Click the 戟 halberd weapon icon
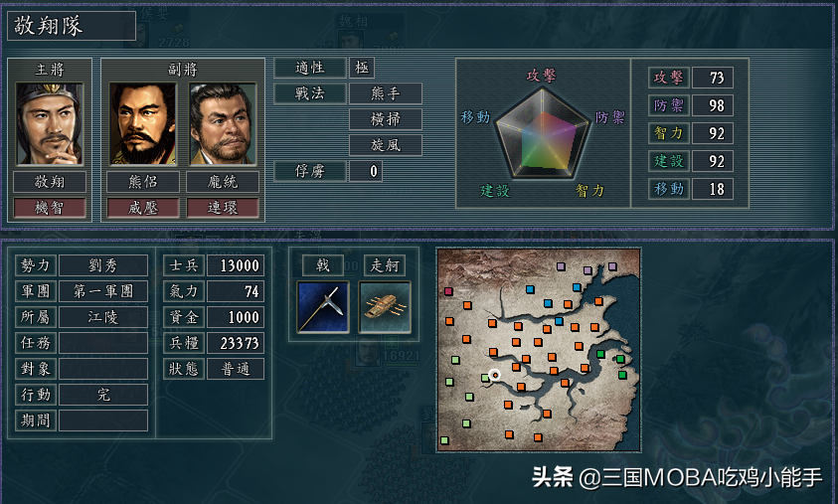The image size is (838, 504). pyautogui.click(x=323, y=307)
